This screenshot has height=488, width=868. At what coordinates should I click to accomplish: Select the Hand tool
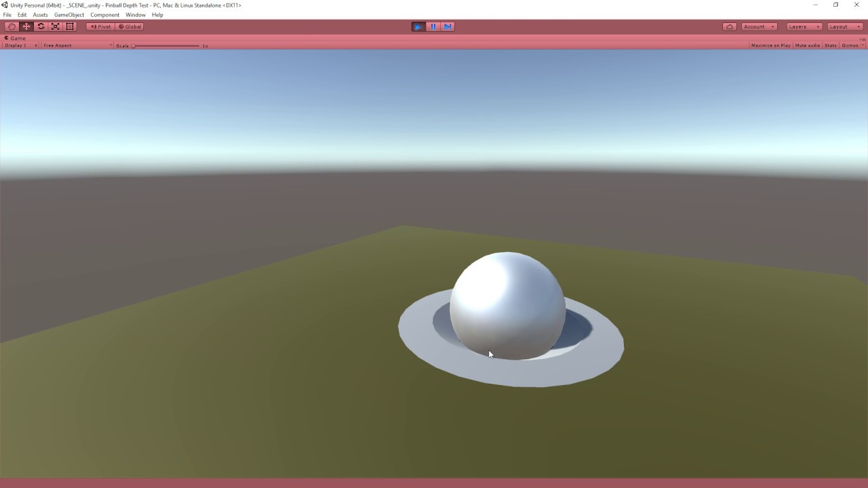[x=11, y=26]
